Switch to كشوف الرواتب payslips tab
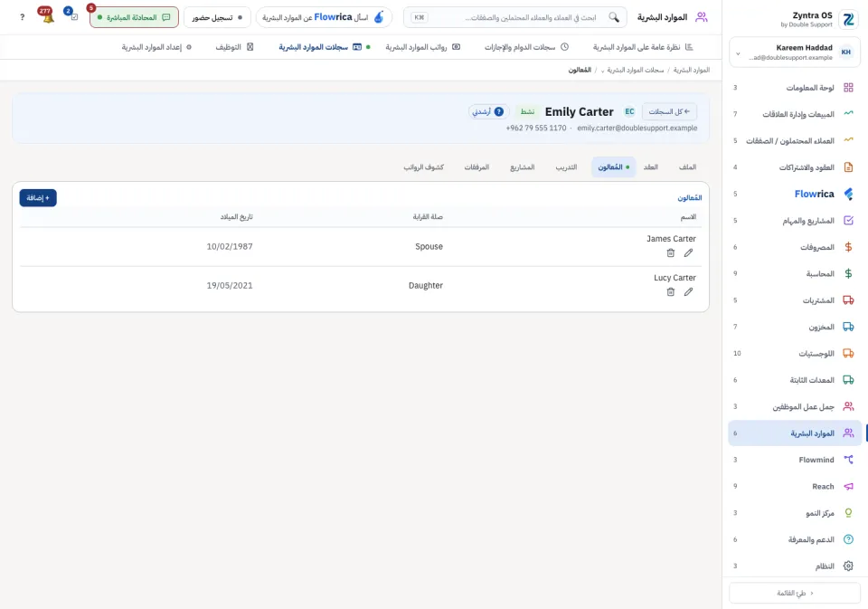 click(423, 167)
